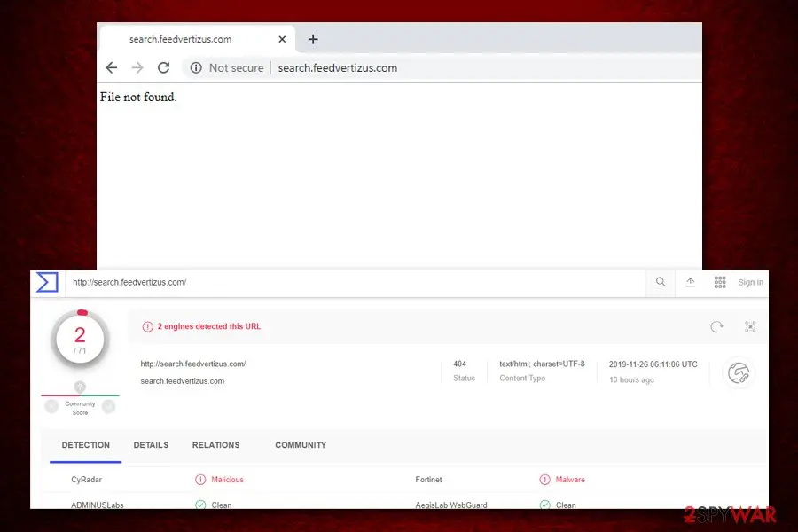Image resolution: width=798 pixels, height=532 pixels.
Task: Click the '2 engines detected this URL' alert icon
Action: pyautogui.click(x=147, y=326)
